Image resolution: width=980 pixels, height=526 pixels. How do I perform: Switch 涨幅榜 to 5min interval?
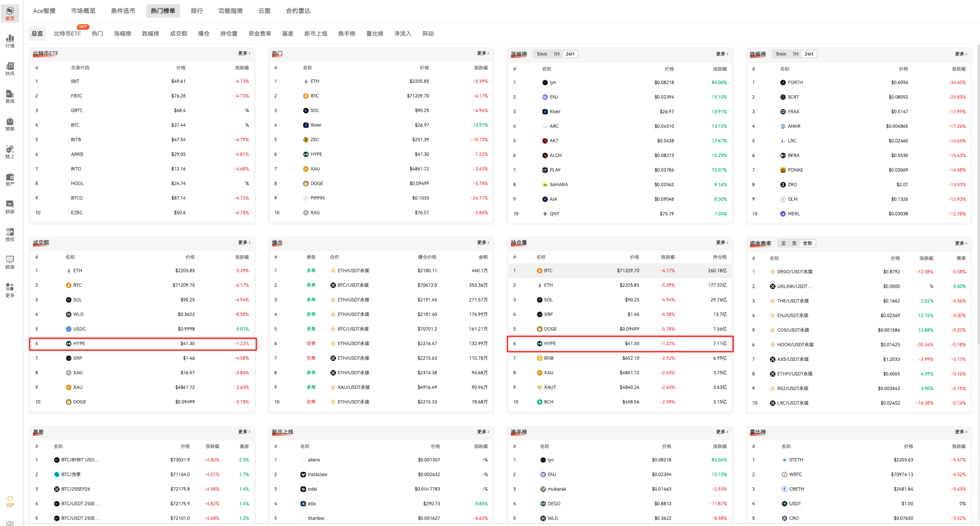541,54
